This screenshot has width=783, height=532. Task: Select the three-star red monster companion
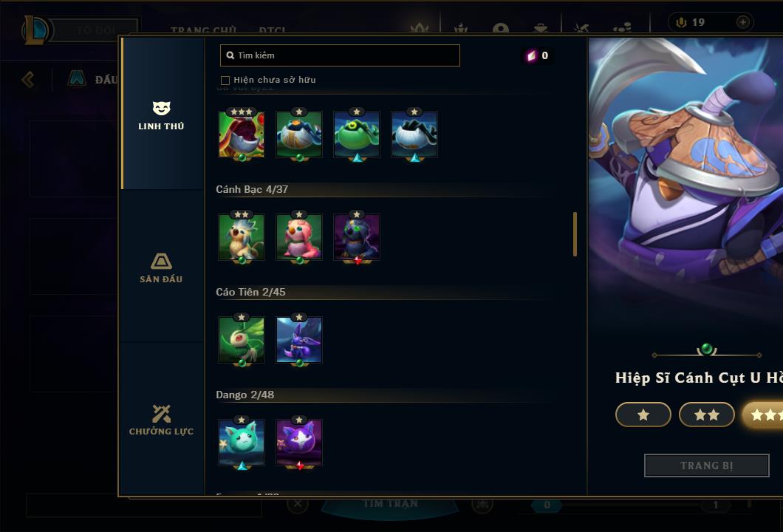242,135
